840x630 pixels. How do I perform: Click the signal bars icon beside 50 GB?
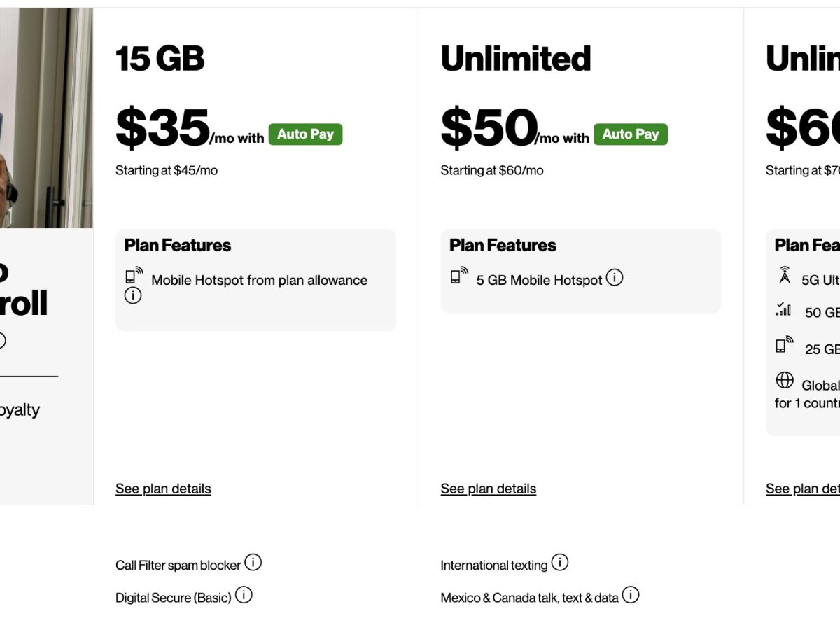click(783, 309)
